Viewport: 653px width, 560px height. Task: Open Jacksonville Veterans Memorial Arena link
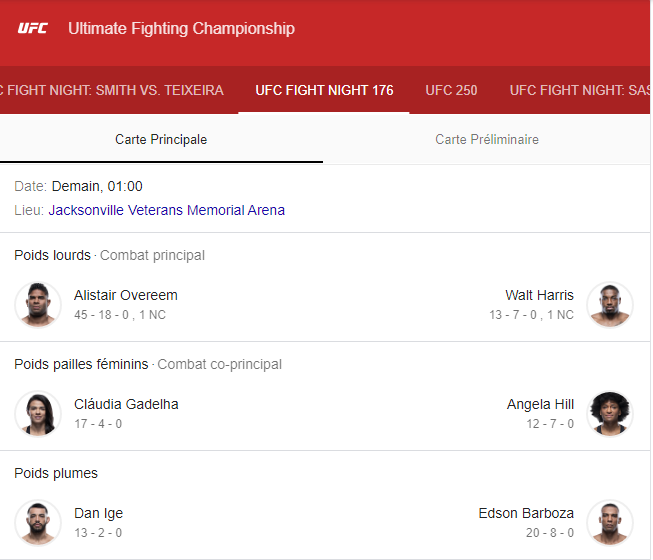[166, 210]
